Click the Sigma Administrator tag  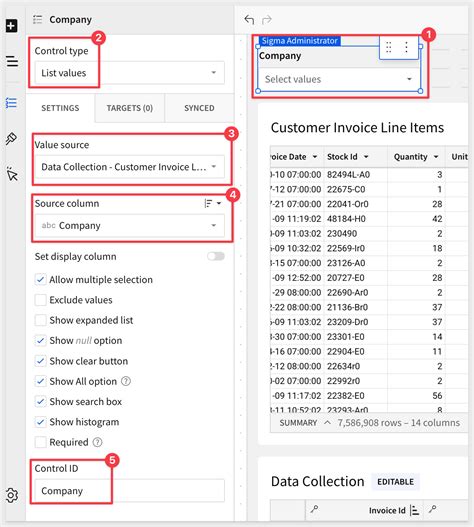(x=300, y=41)
